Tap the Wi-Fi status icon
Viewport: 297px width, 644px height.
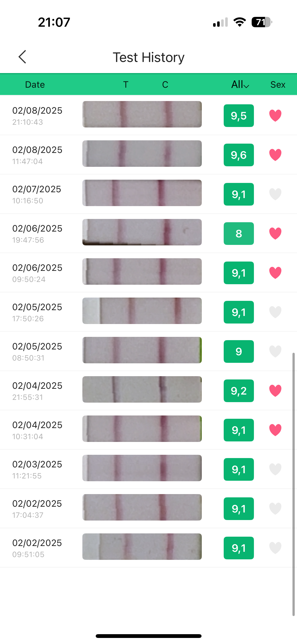(240, 22)
